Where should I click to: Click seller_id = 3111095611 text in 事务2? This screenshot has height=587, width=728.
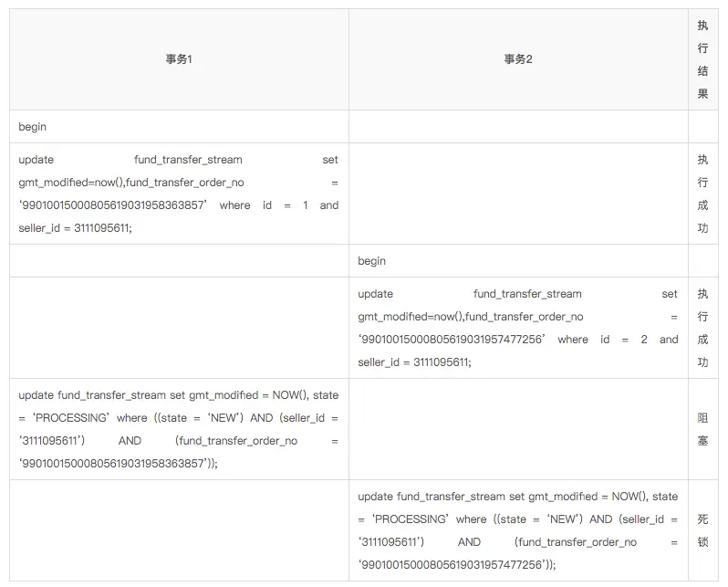pyautogui.click(x=414, y=362)
